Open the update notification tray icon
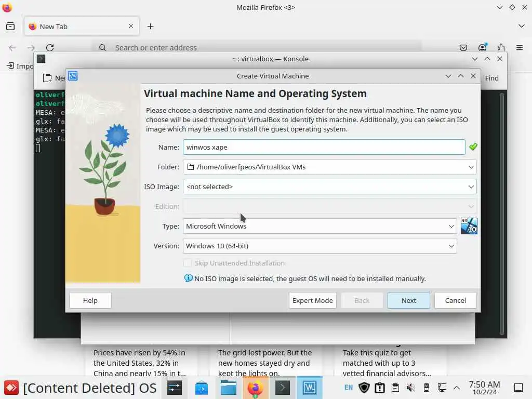 click(x=380, y=388)
